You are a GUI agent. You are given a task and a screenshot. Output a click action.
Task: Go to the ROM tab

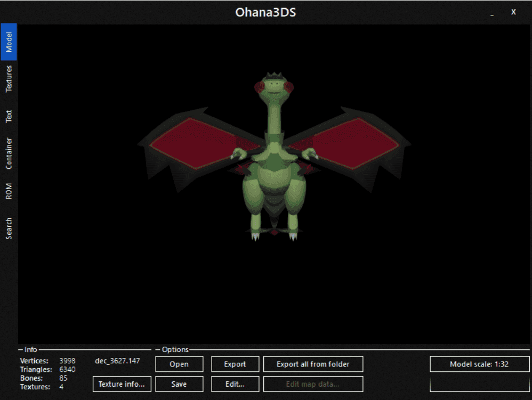click(9, 191)
